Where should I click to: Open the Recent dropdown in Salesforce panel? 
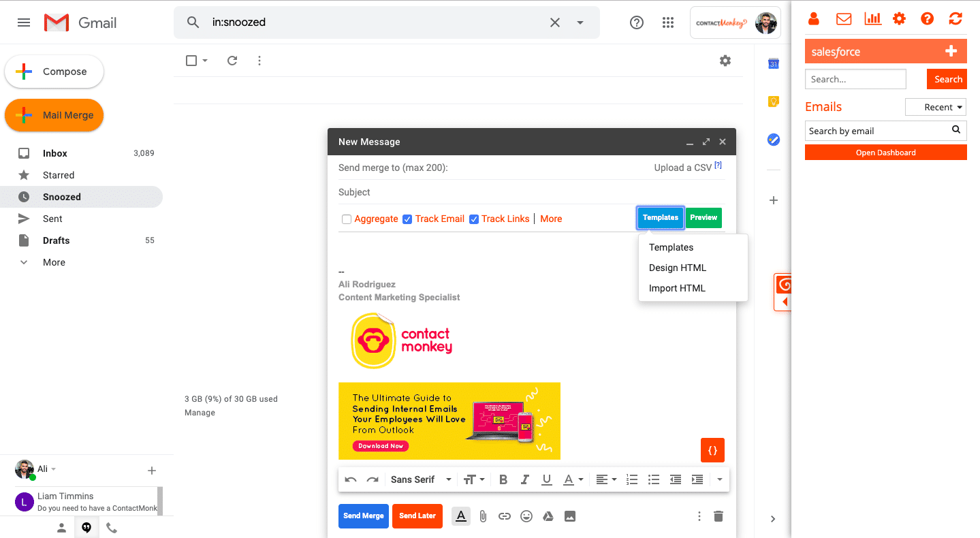(x=936, y=107)
